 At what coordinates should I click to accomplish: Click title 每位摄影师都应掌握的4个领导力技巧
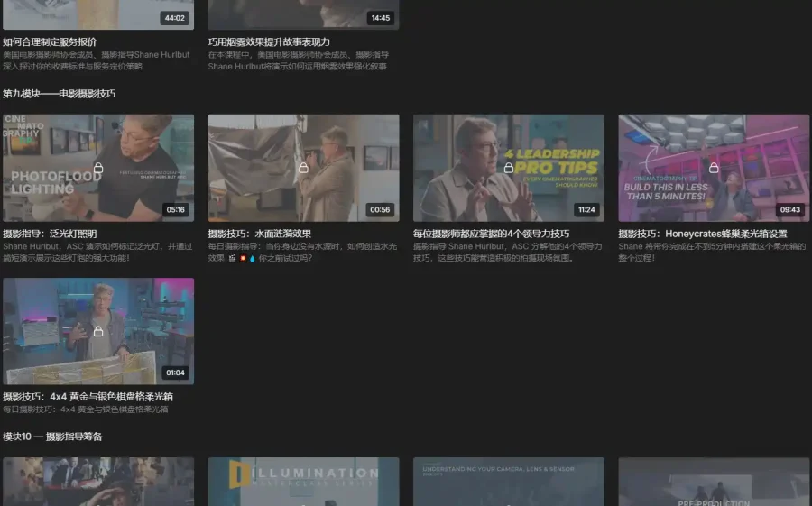[491, 234]
